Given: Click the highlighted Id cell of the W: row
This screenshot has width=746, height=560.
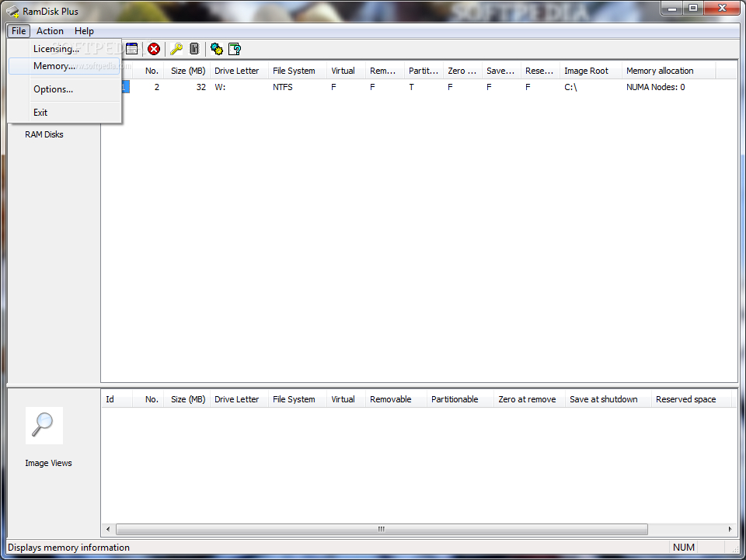Looking at the screenshot, I should click(x=125, y=87).
